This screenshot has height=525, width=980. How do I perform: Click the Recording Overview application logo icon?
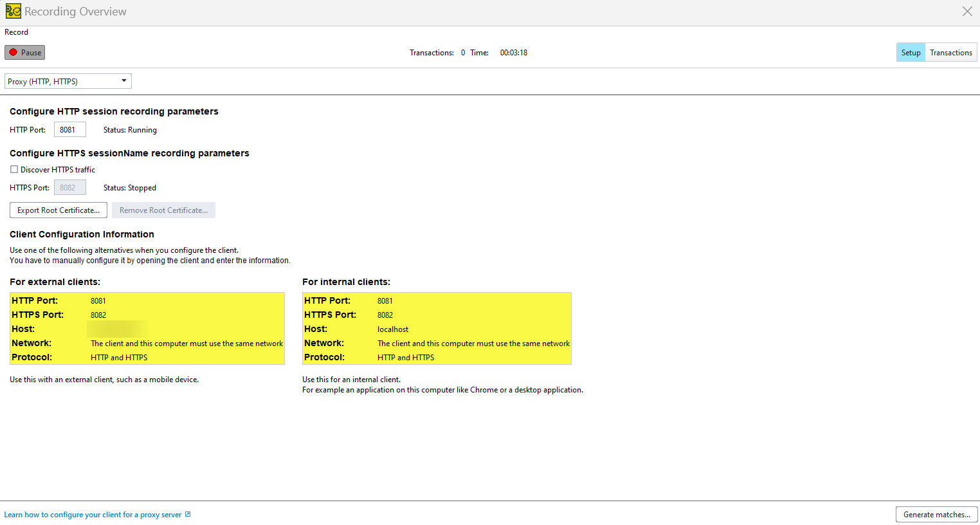click(x=13, y=11)
